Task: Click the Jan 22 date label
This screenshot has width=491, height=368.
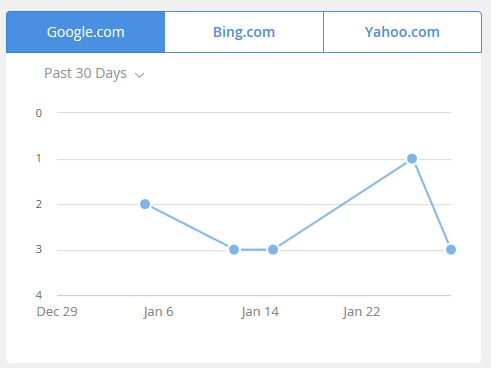Action: (x=362, y=312)
